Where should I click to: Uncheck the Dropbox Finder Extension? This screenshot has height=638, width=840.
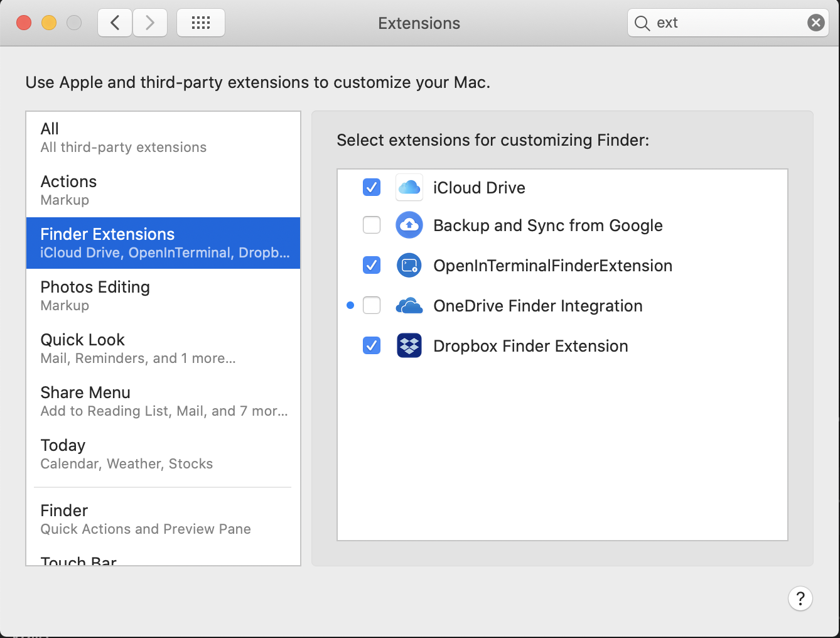[x=372, y=345]
